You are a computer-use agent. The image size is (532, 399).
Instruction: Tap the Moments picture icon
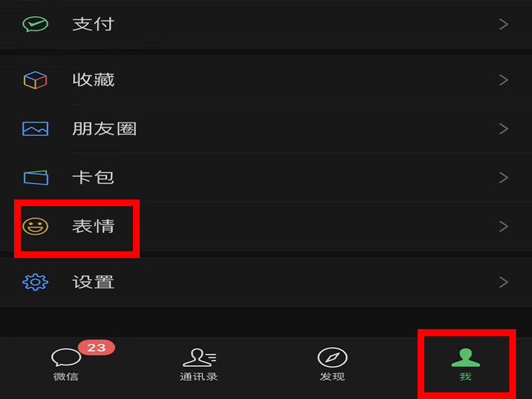point(35,129)
